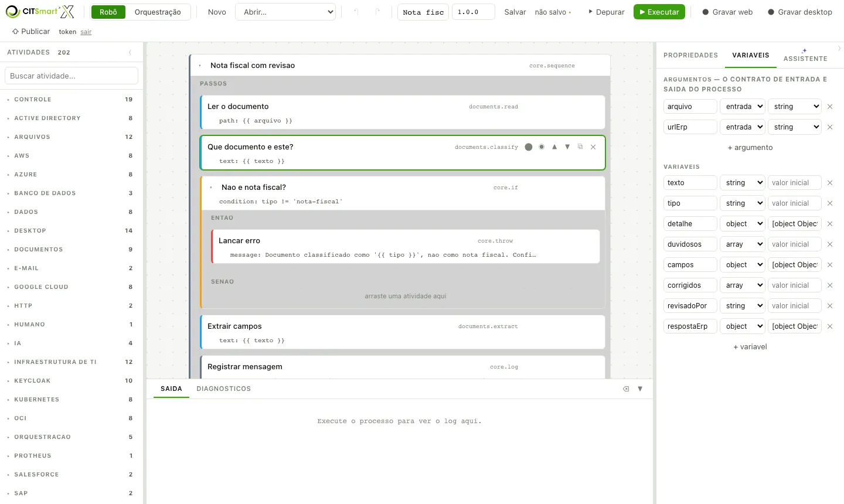Collapse the output panel with the down arrow
Screen dimensions: 844x504
coord(640,389)
